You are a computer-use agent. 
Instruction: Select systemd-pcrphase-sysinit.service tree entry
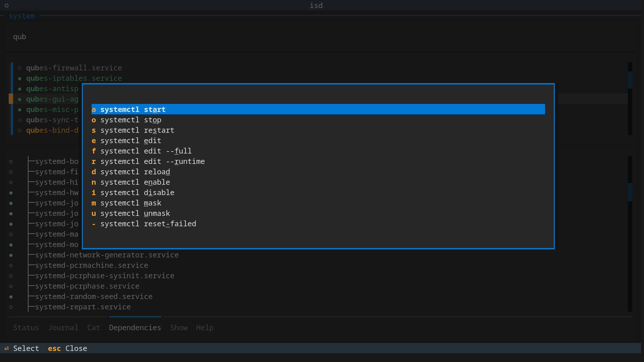pyautogui.click(x=105, y=276)
